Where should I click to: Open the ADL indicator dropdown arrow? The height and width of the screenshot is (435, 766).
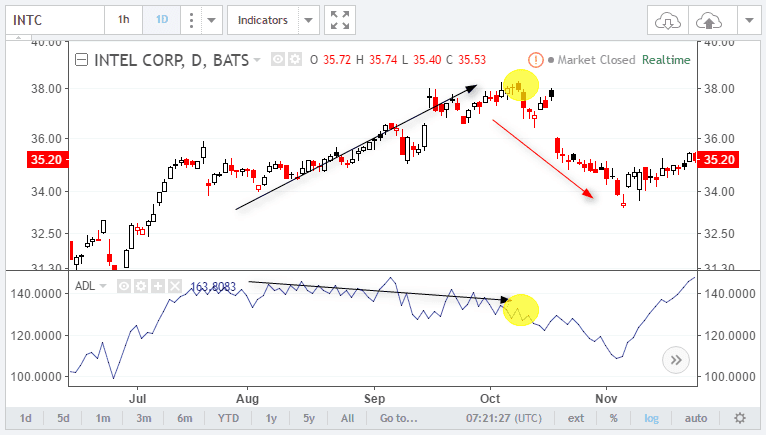tap(103, 286)
